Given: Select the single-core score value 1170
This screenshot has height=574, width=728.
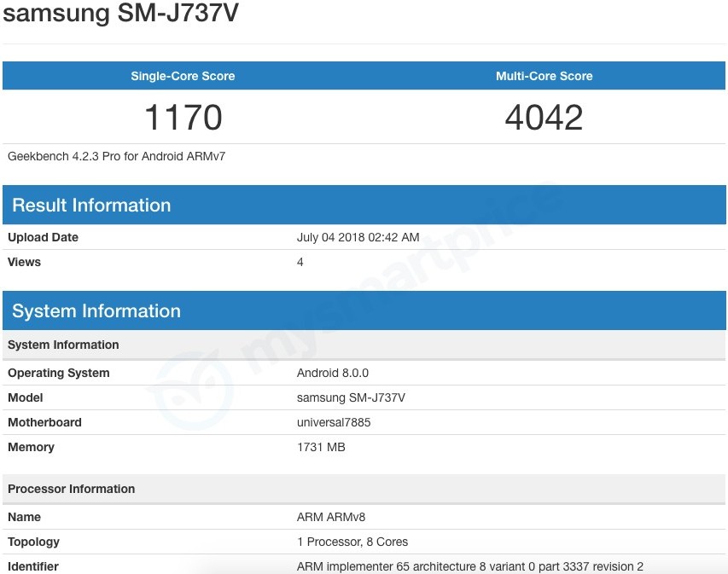Looking at the screenshot, I should coord(183,117).
